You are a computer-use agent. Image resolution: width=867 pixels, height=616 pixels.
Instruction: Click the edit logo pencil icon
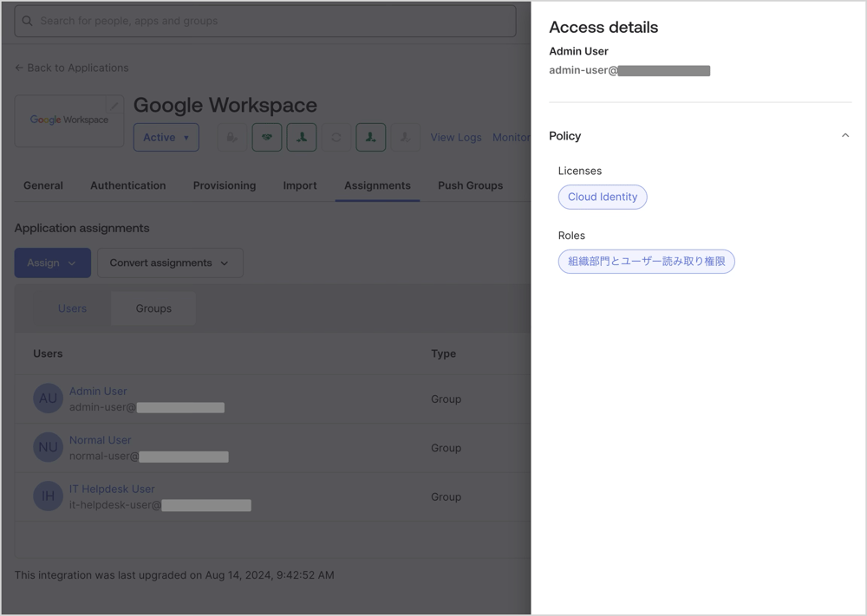tap(114, 105)
